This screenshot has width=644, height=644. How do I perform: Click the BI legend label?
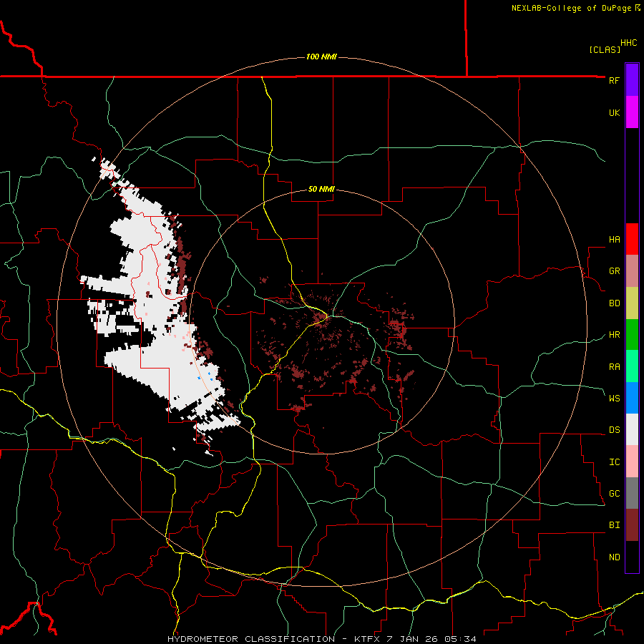614,525
